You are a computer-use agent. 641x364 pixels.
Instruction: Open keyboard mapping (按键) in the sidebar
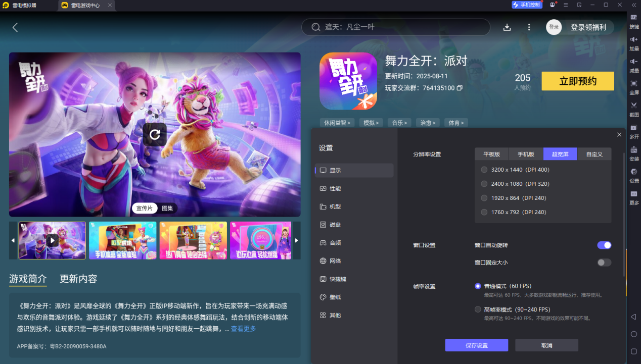pyautogui.click(x=633, y=20)
